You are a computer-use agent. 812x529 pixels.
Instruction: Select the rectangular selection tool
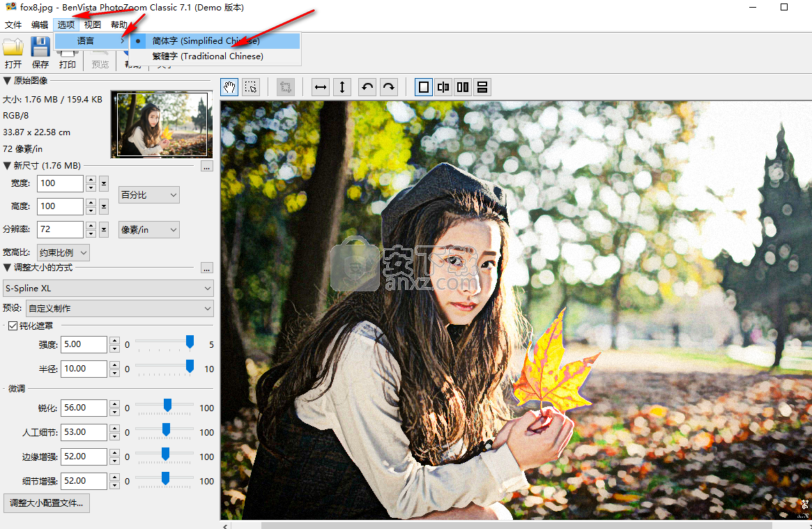(x=251, y=87)
